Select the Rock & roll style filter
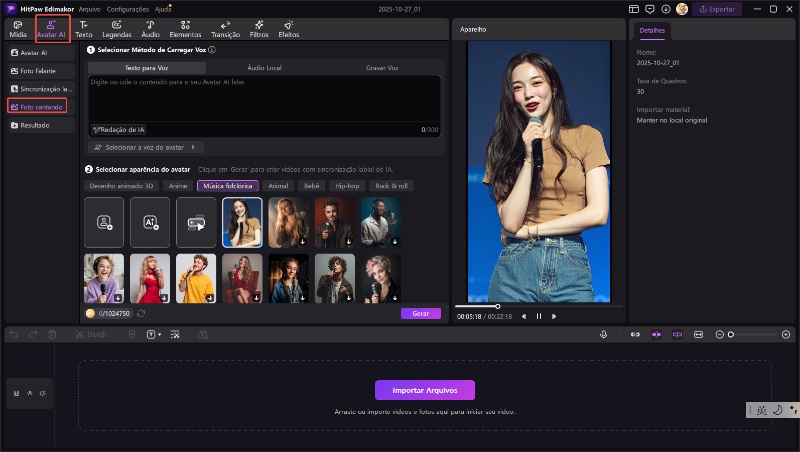800x452 pixels. [392, 186]
